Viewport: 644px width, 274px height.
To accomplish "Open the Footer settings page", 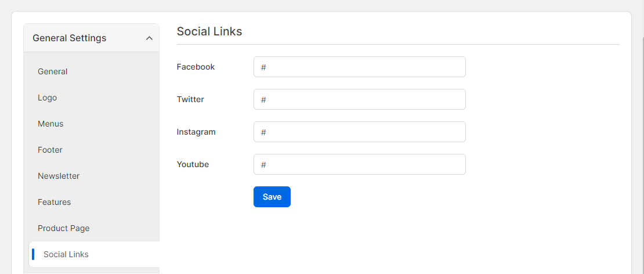I will (x=50, y=150).
